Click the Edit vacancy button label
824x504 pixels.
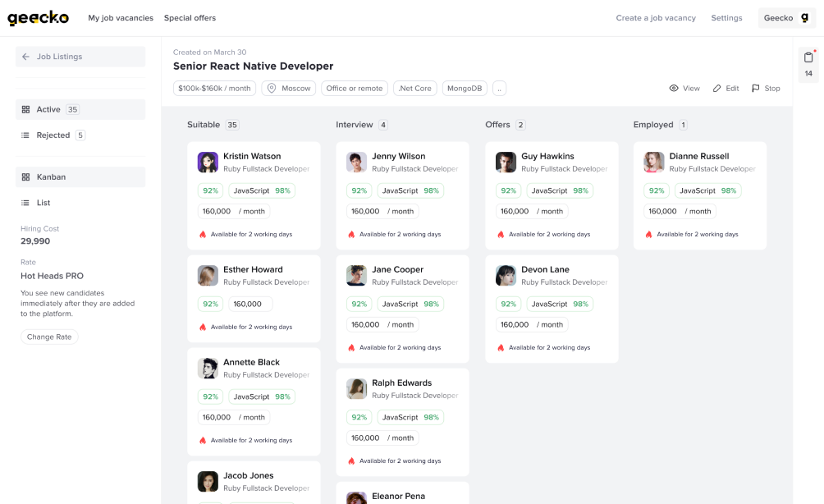(732, 89)
